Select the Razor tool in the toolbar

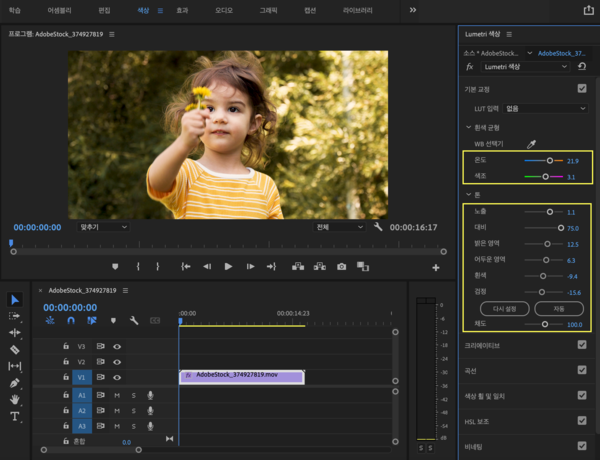tap(15, 350)
